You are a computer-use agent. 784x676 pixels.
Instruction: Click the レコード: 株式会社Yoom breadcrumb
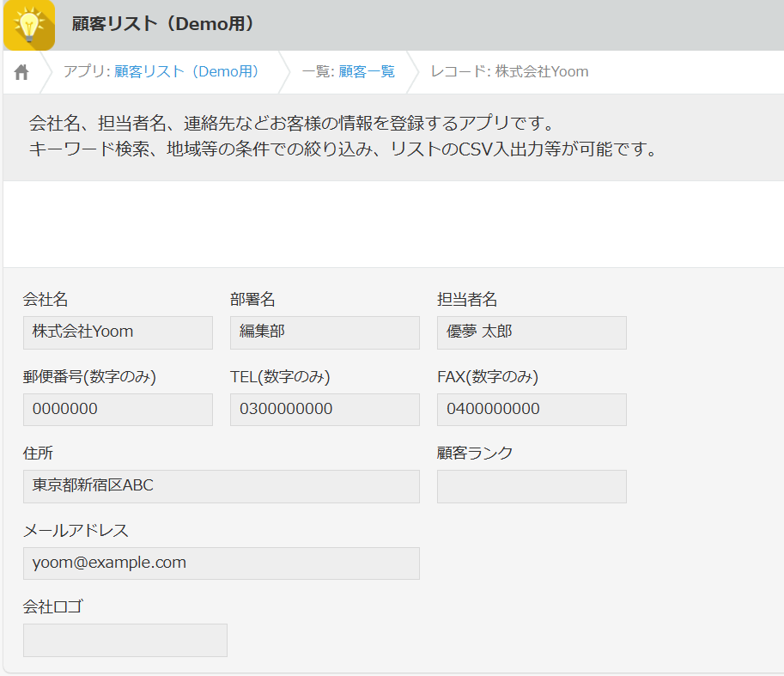[509, 72]
